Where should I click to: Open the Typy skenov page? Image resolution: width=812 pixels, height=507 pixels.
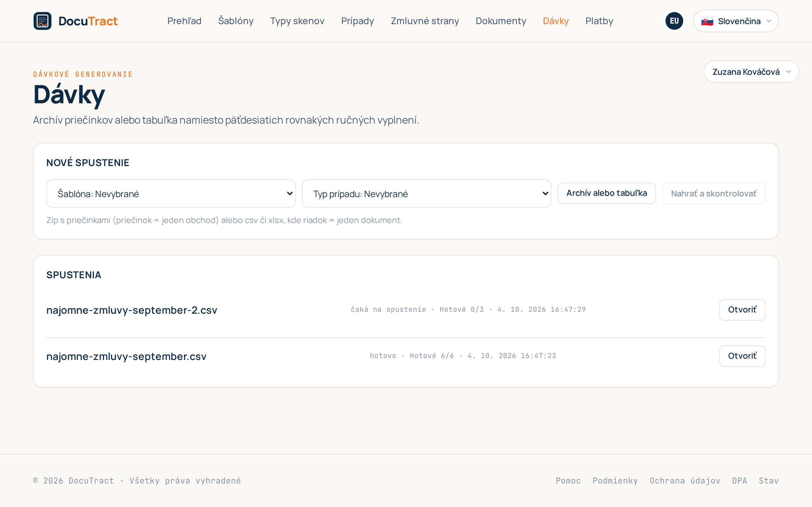click(297, 21)
